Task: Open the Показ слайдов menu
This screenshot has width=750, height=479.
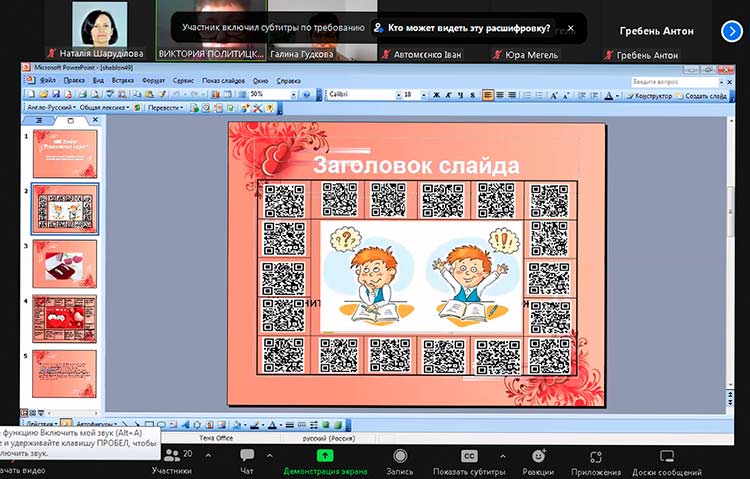Action: pyautogui.click(x=224, y=79)
